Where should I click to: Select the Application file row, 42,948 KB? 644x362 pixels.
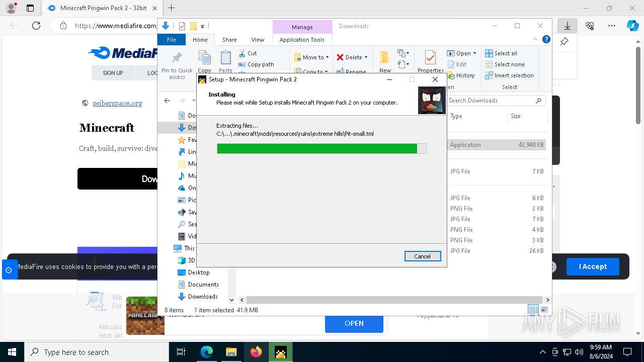tap(496, 145)
